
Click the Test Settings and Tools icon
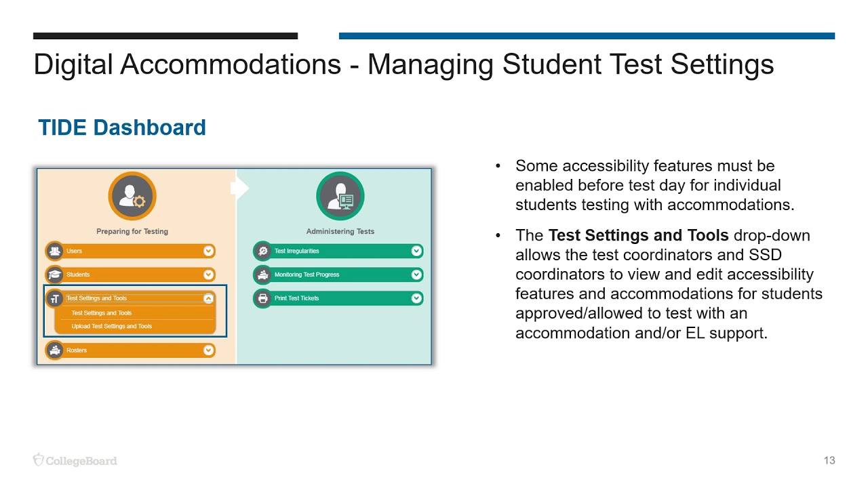point(54,299)
